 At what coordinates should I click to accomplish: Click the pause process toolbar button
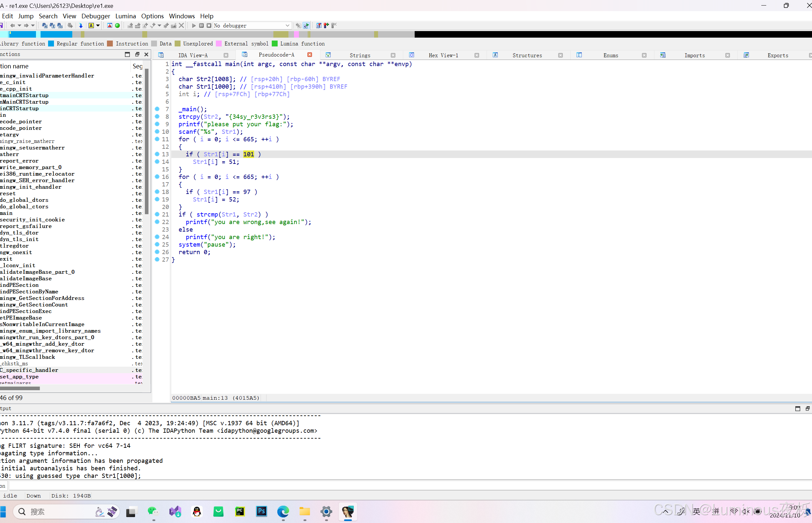(201, 26)
